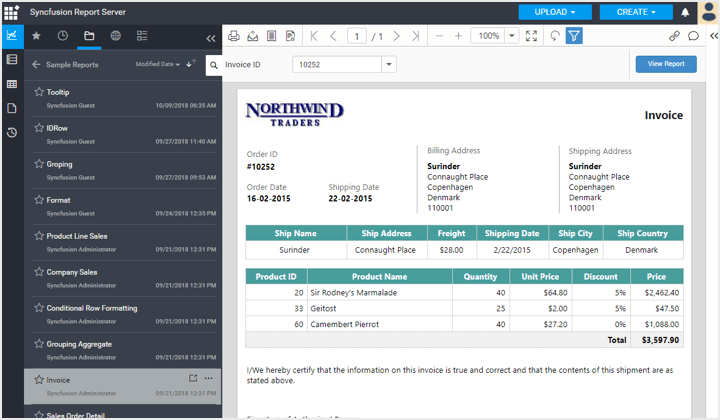
Task: Open the 100% zoom dropdown
Action: 512,36
